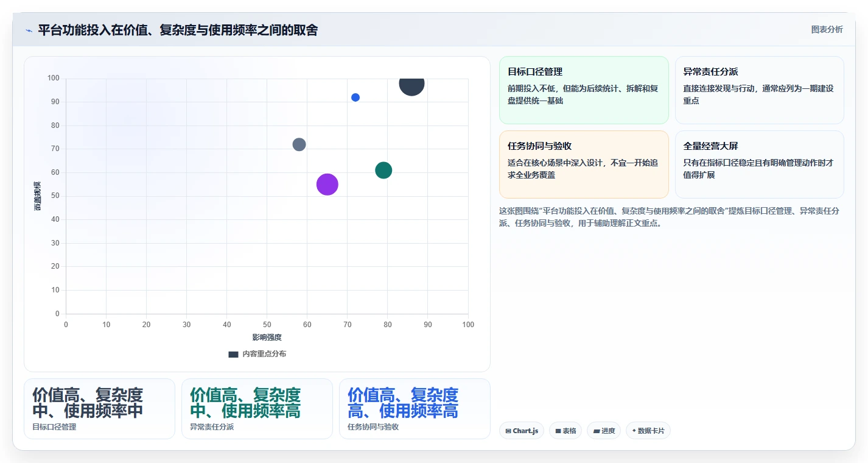The width and height of the screenshot is (868, 463).
Task: Click the blue 价值高、复杂度高、使用频率高 data card
Action: [415, 409]
